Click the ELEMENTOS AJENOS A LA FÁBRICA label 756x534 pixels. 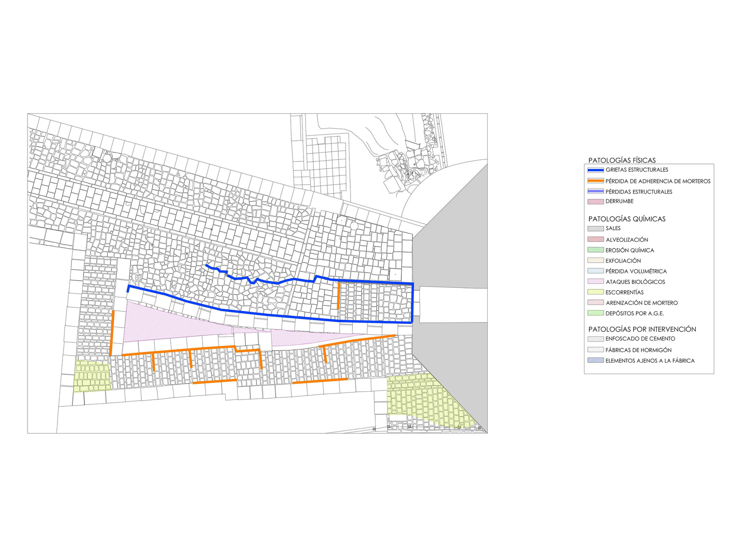[650, 361]
